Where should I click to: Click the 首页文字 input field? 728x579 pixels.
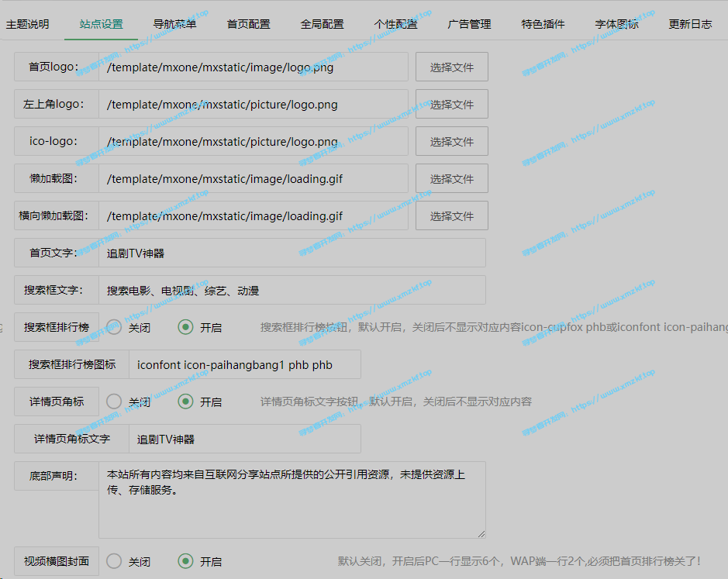pyautogui.click(x=292, y=253)
